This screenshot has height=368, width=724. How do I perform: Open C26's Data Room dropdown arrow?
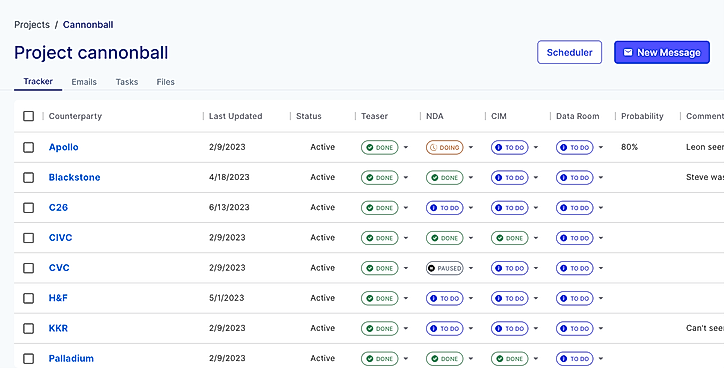point(601,208)
